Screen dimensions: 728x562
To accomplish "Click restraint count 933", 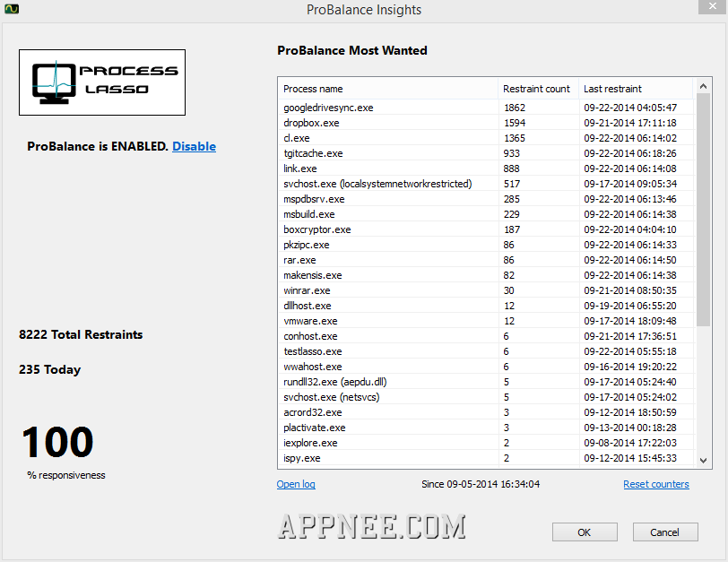I will [x=512, y=153].
